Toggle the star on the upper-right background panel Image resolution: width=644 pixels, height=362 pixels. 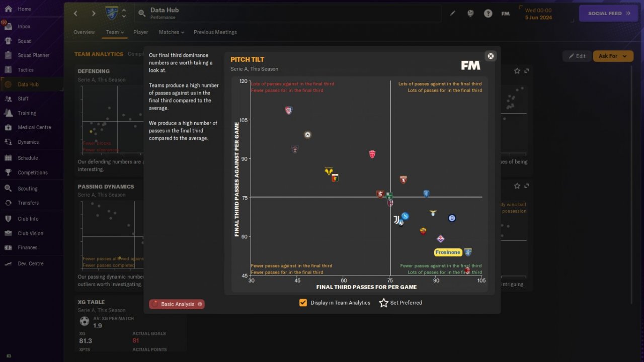[x=517, y=71]
